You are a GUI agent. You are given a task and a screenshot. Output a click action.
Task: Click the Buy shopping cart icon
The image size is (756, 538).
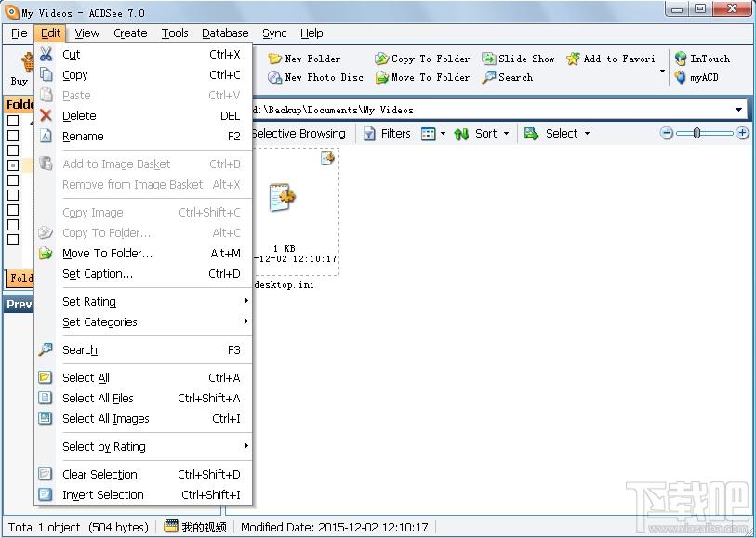click(27, 63)
